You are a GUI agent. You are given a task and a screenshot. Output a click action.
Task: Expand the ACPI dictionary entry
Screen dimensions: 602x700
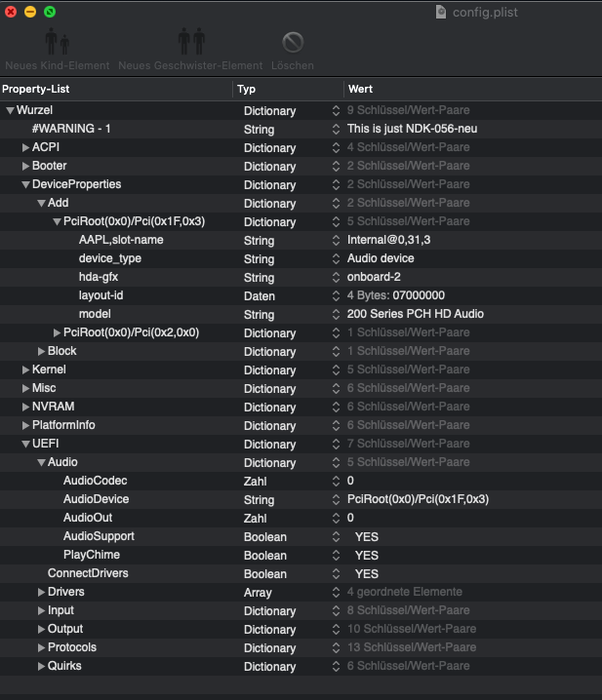pyautogui.click(x=26, y=147)
